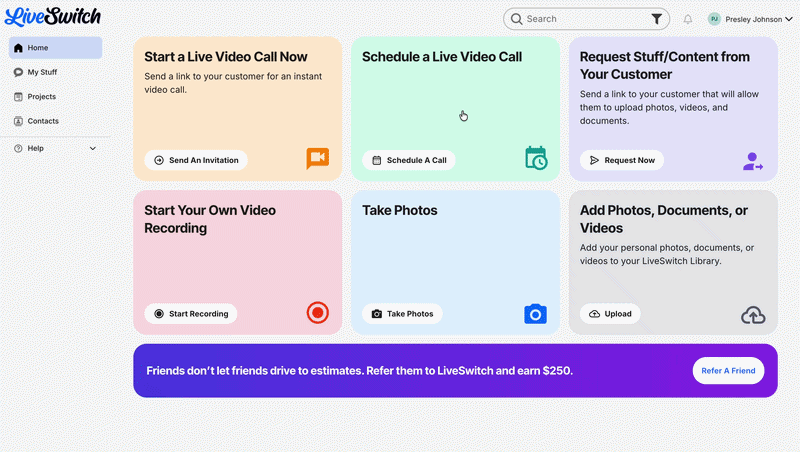The width and height of the screenshot is (800, 452).
Task: Open Contacts in sidebar
Action: pos(55,121)
